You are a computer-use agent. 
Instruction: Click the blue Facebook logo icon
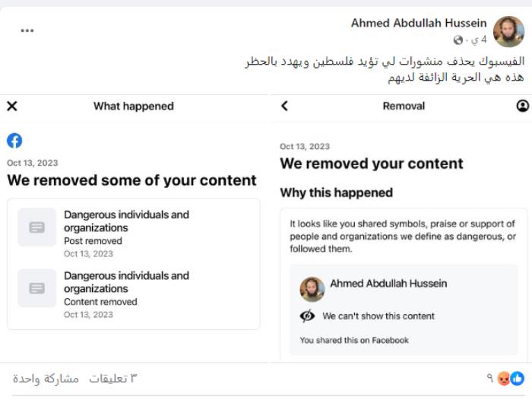point(14,141)
